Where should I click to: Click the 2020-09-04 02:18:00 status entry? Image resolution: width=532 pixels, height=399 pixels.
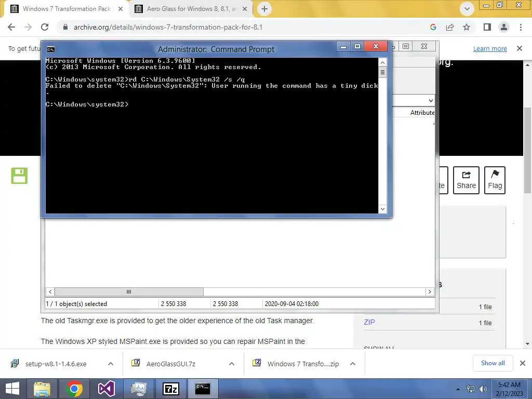292,303
